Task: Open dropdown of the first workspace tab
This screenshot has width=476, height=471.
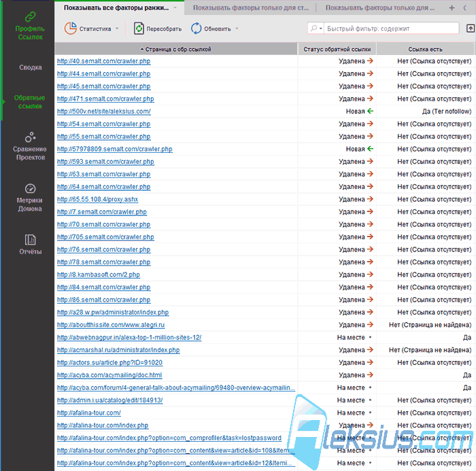Action: (x=175, y=8)
